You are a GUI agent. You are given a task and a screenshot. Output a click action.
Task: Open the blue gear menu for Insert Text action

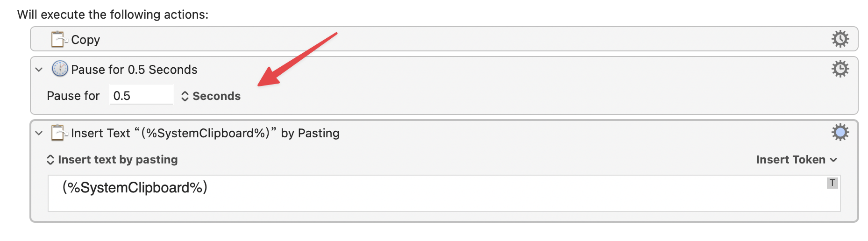coord(840,133)
